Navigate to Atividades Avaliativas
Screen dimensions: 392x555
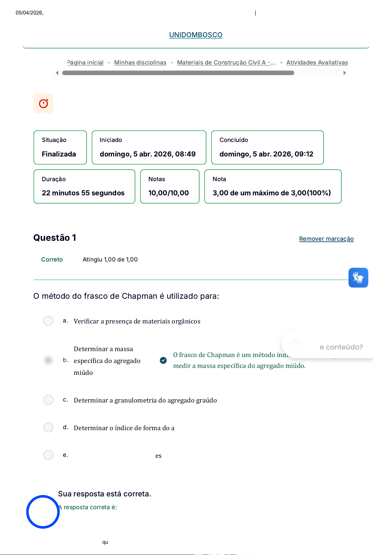tap(317, 63)
